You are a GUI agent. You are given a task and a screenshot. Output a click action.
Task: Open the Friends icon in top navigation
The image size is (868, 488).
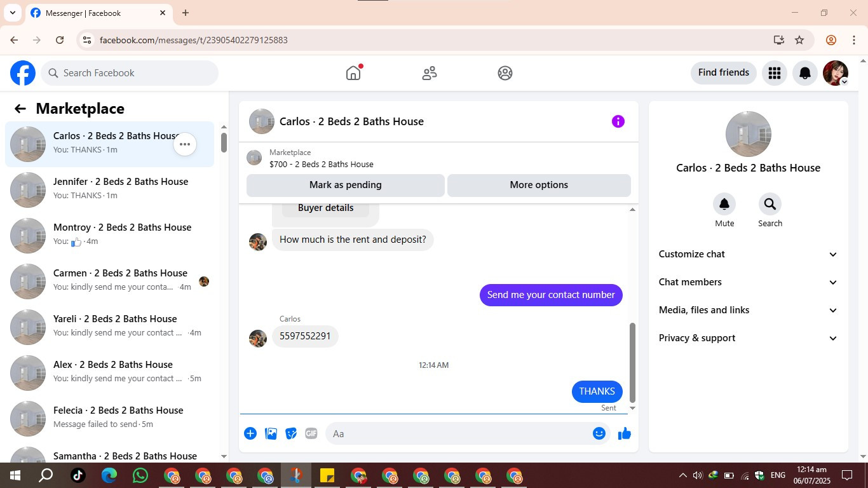[430, 73]
